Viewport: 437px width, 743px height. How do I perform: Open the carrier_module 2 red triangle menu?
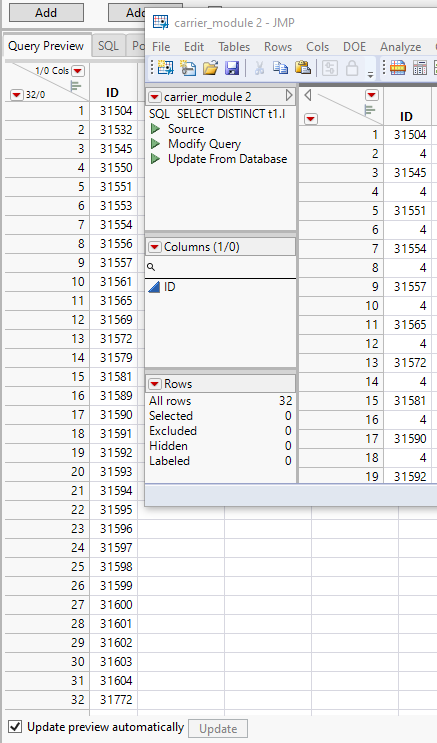pyautogui.click(x=155, y=97)
